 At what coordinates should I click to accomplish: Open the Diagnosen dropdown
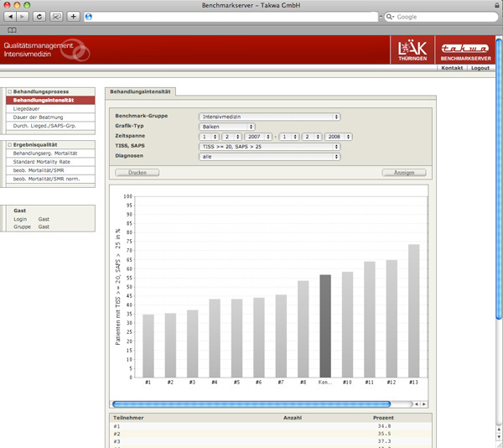coord(269,156)
